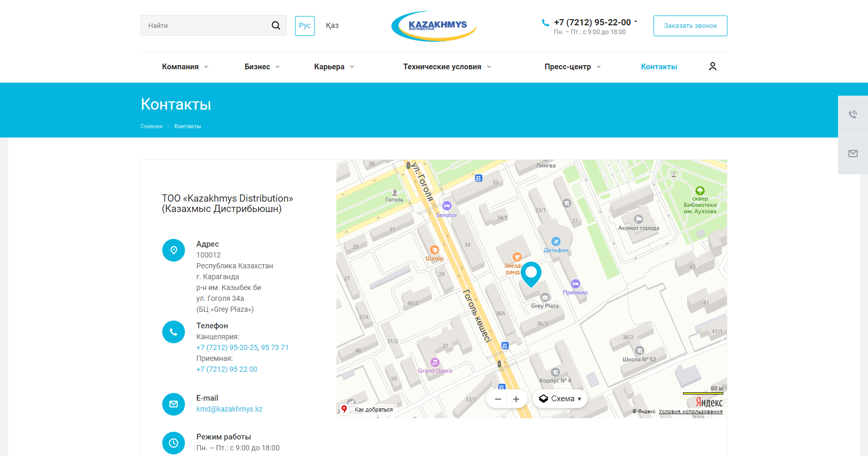Click the header phone handset icon
Viewport: 868px width, 456px height.
(545, 23)
